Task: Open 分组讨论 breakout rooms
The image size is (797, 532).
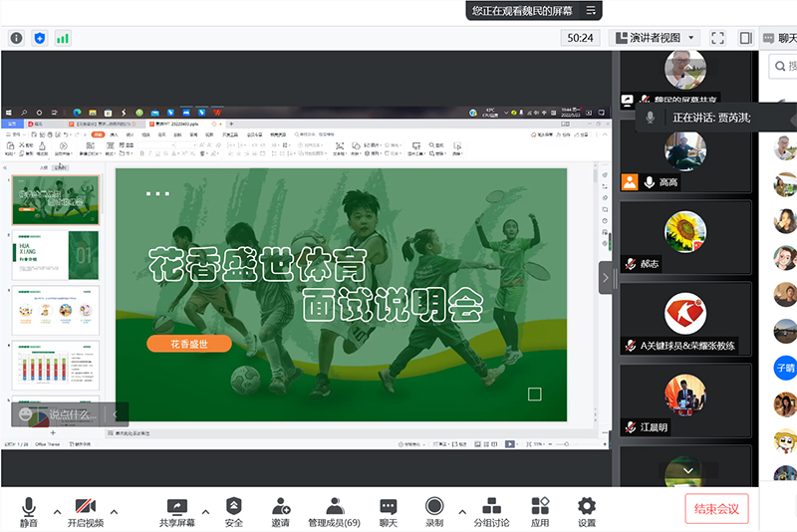Action: [x=491, y=512]
